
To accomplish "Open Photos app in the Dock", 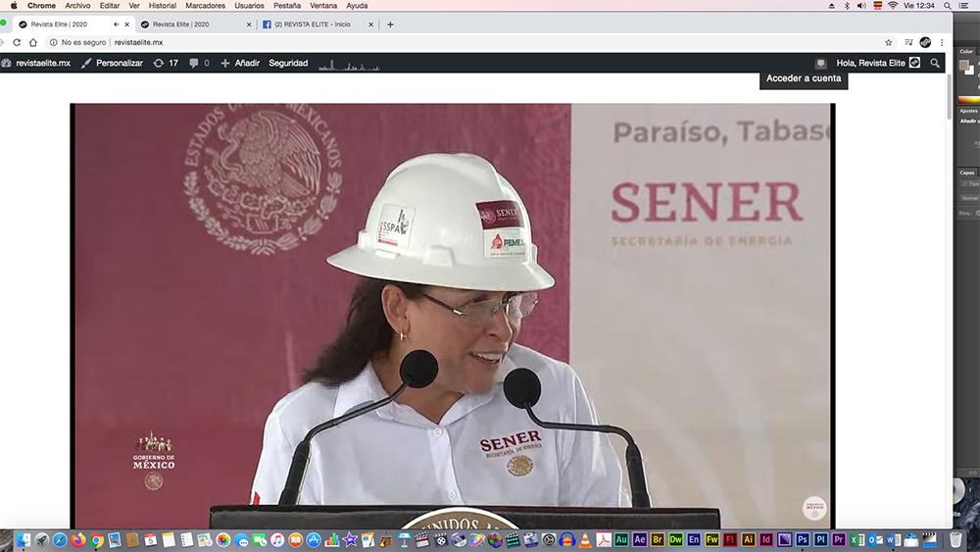I will (223, 539).
